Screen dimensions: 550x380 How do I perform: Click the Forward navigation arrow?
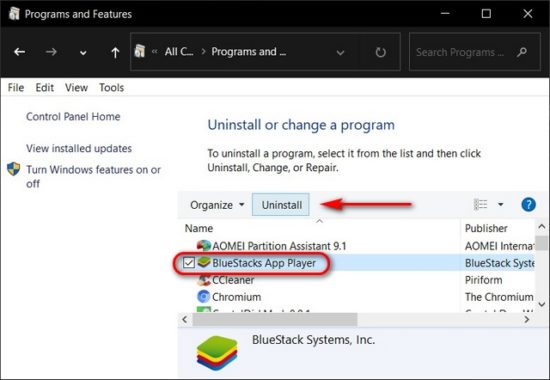point(51,52)
